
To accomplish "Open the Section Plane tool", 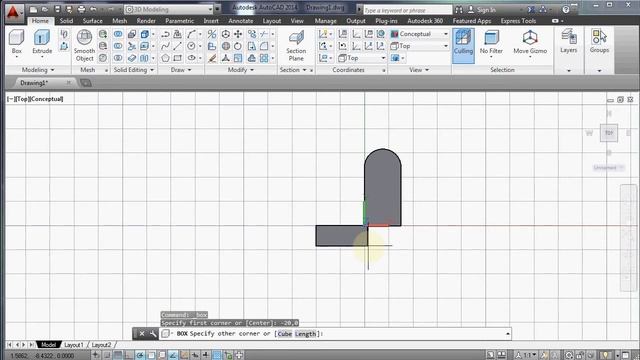I will tap(296, 46).
